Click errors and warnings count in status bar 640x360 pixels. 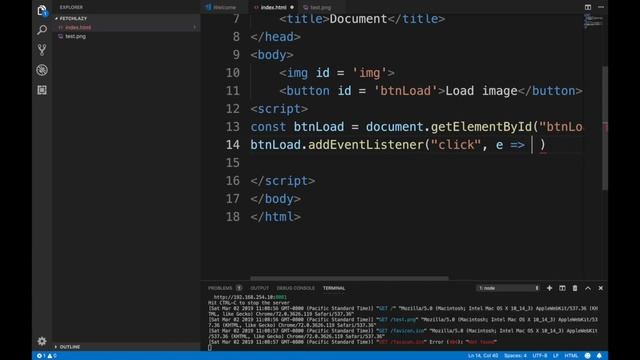[47, 356]
